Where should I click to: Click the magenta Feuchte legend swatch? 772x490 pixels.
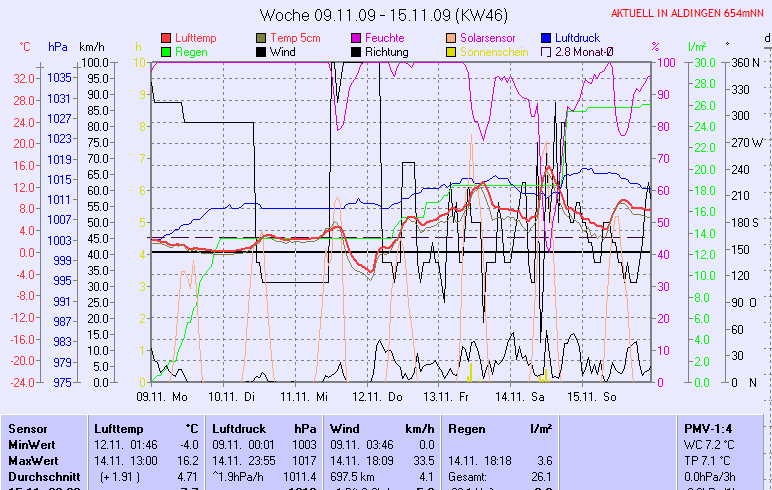(356, 37)
